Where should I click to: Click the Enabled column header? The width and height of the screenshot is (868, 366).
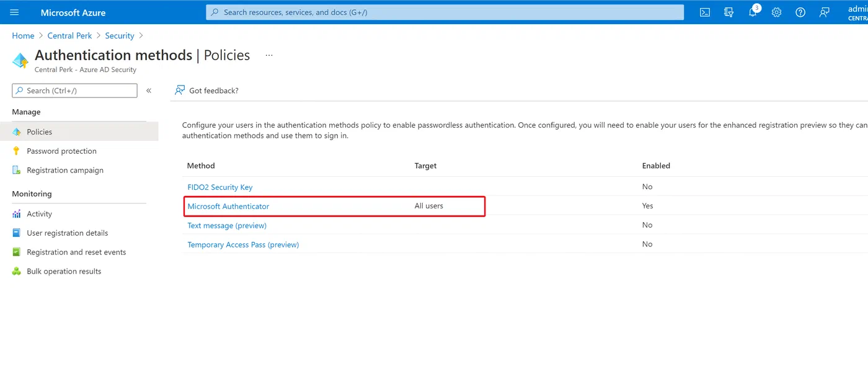[x=656, y=166]
